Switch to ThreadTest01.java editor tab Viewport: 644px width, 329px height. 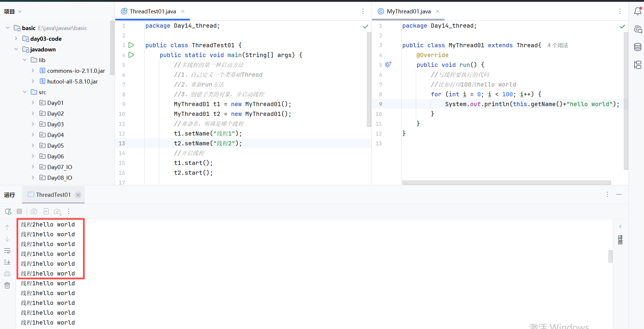click(x=153, y=11)
